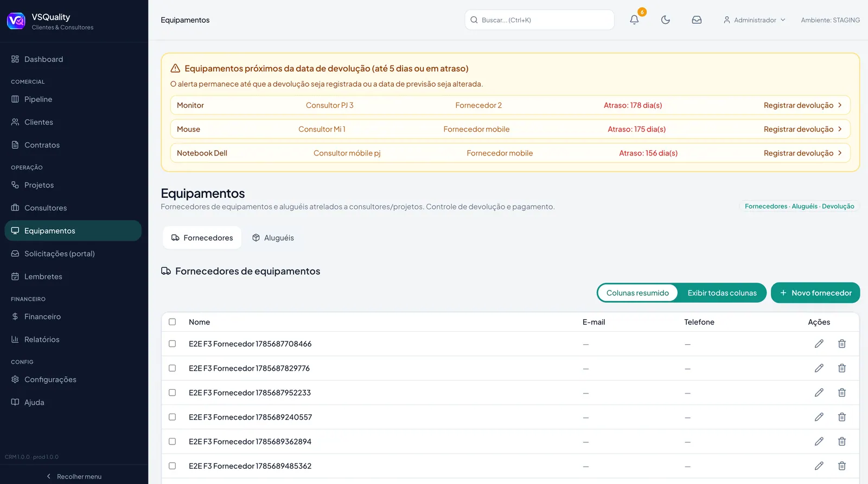This screenshot has height=484, width=868.
Task: Open the notifications bell
Action: click(x=634, y=20)
